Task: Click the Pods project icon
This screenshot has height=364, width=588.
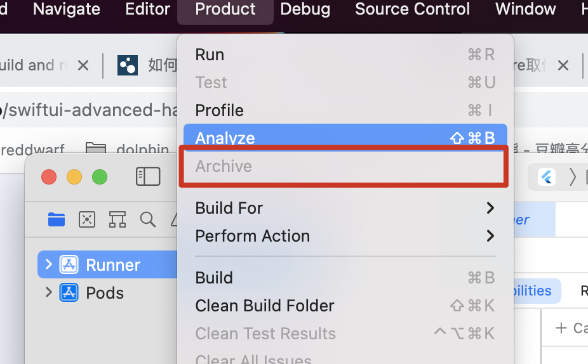Action: [x=69, y=292]
